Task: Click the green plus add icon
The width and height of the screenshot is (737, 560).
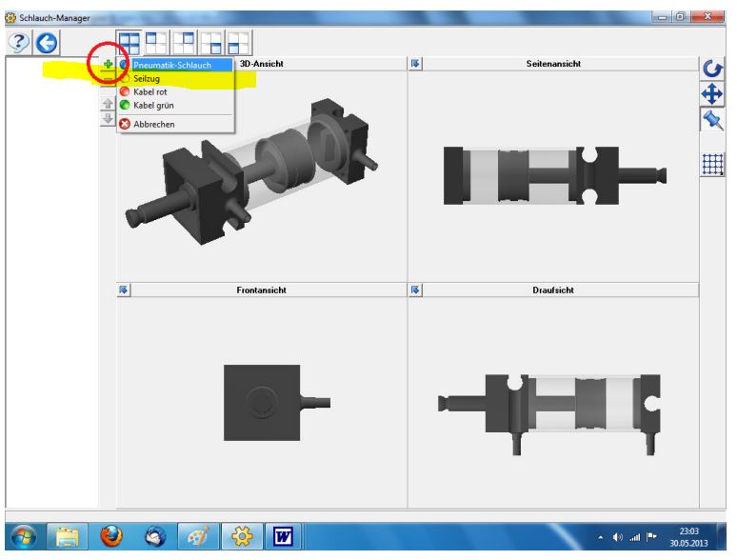Action: coord(108,66)
